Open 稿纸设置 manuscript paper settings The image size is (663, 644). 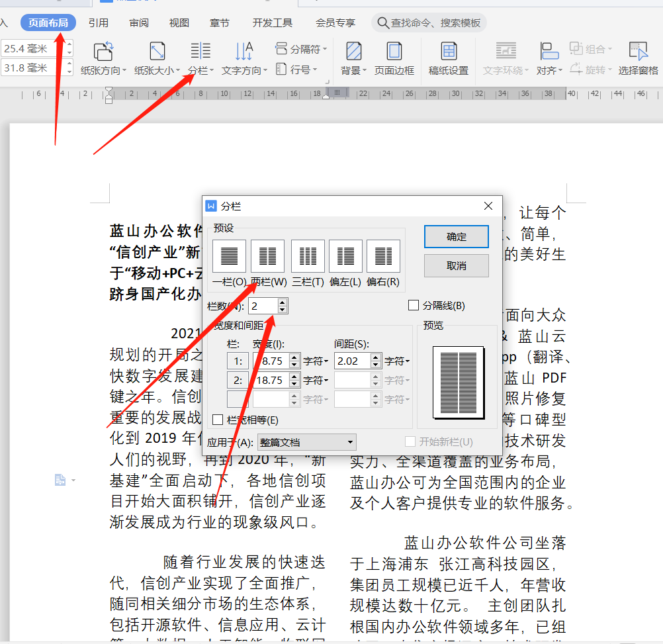pos(449,58)
